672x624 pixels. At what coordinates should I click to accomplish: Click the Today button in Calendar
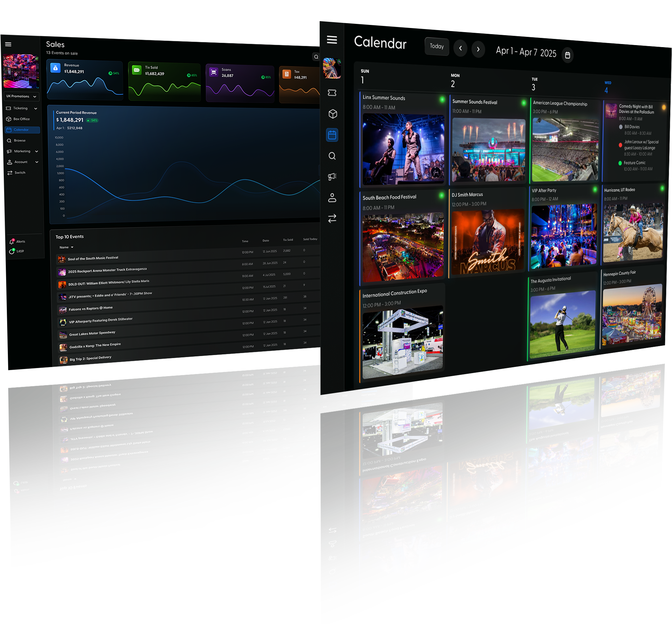tap(437, 46)
